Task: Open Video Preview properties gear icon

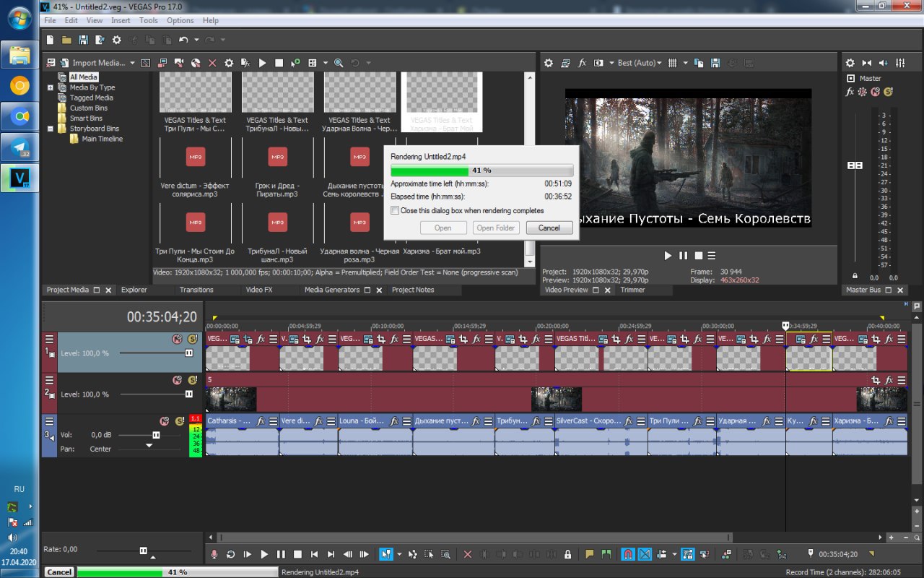Action: pos(549,63)
